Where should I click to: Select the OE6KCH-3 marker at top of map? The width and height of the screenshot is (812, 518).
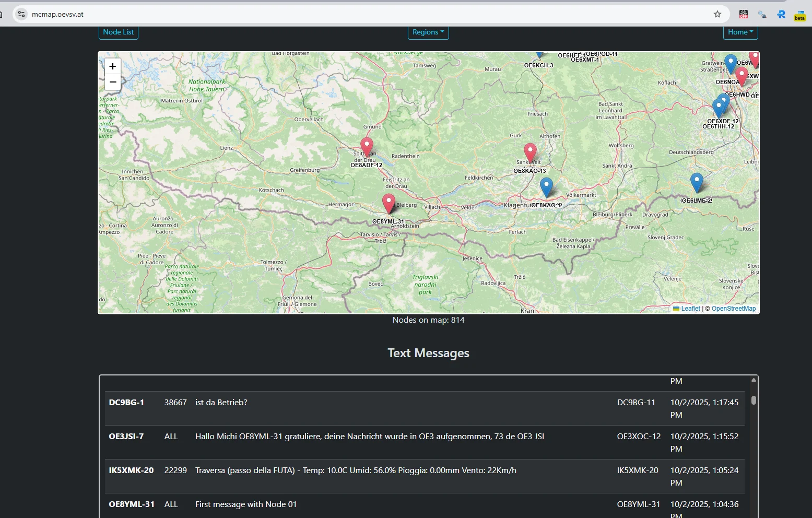(x=539, y=54)
